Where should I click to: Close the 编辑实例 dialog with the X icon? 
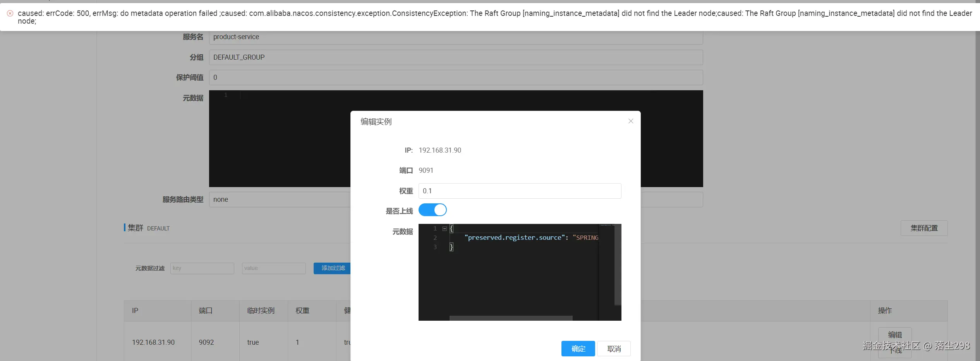(631, 121)
